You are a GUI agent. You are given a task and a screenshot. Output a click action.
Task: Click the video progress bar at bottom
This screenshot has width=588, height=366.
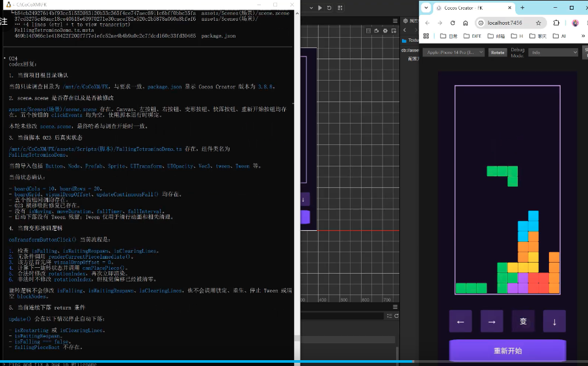tap(294, 361)
